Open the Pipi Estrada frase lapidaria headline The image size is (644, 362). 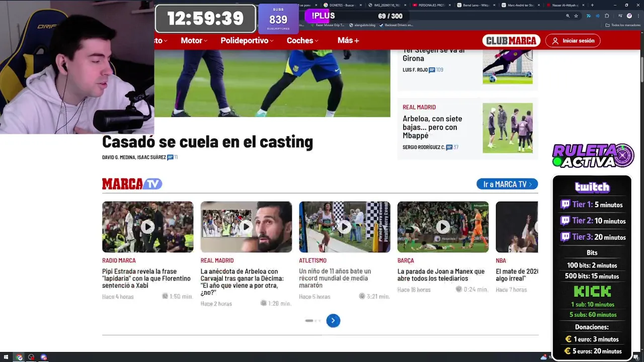[146, 279]
